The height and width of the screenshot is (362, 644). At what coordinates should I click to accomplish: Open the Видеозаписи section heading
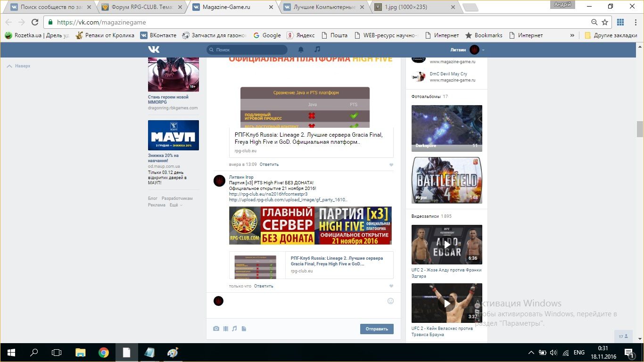426,216
